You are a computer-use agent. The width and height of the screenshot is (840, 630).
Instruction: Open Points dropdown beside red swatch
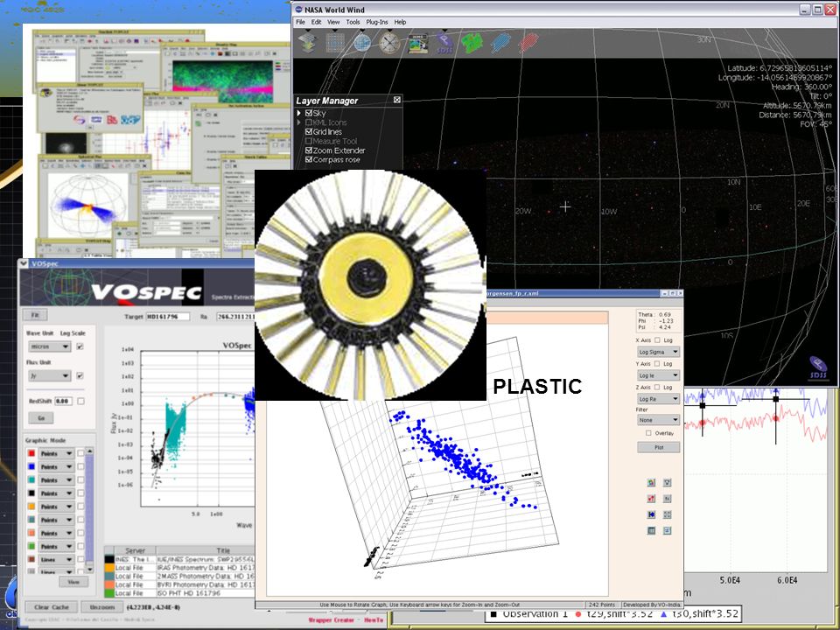click(56, 453)
